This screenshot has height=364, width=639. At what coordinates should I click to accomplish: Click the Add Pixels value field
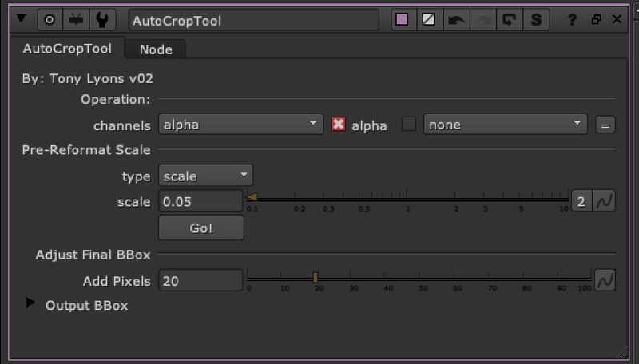pyautogui.click(x=200, y=280)
